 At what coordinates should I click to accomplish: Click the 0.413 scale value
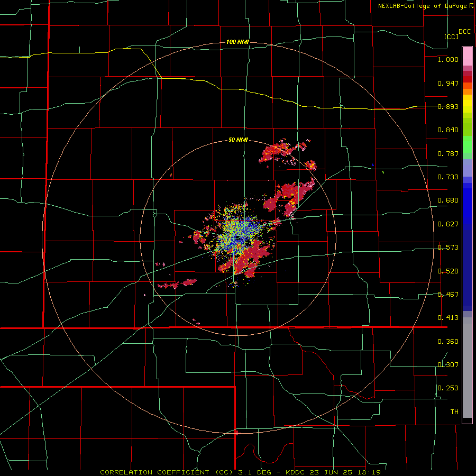click(448, 318)
